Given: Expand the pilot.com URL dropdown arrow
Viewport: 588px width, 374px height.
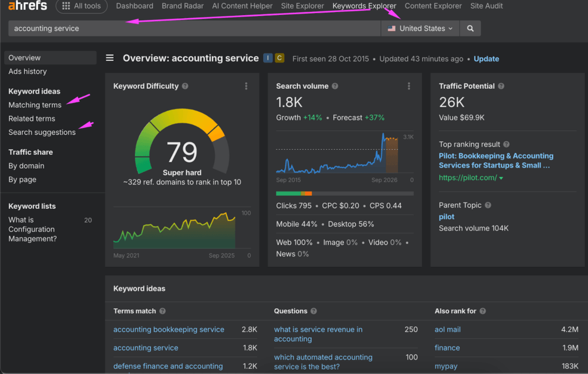Looking at the screenshot, I should point(501,178).
